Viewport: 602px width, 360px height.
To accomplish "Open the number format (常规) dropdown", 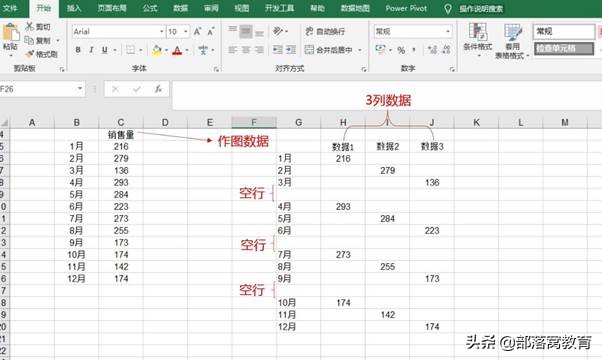I will (448, 31).
